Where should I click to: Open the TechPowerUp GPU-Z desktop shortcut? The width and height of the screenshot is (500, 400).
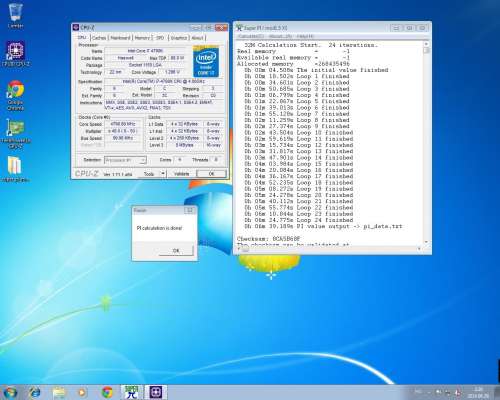15,133
